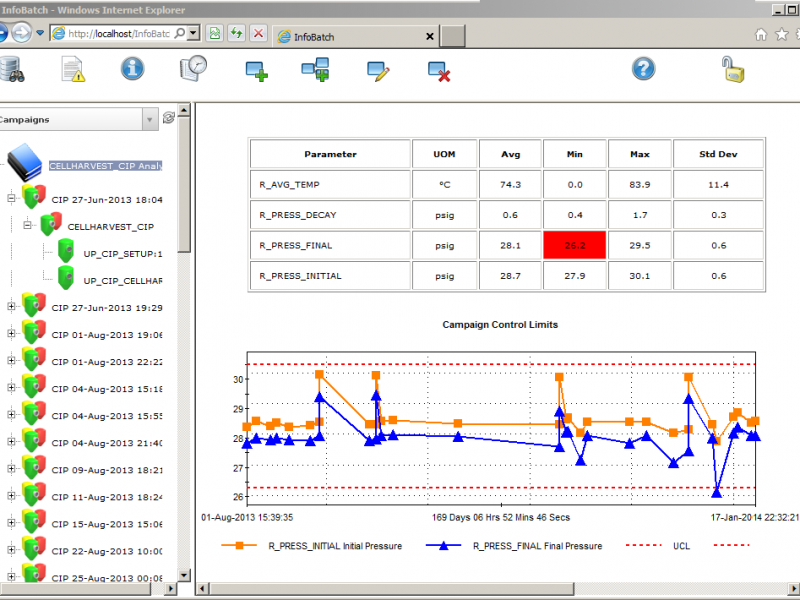Click the refresh icon beside Campaigns dropdown

point(168,118)
